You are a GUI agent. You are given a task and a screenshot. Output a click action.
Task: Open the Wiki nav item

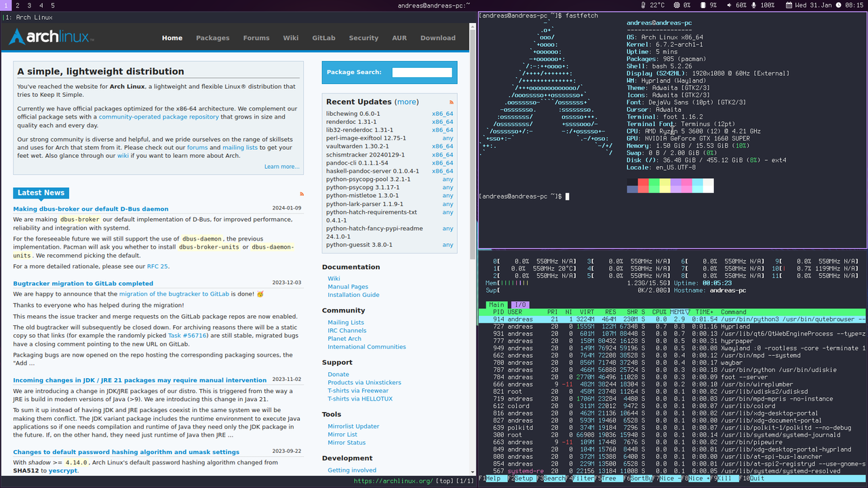[x=291, y=38]
